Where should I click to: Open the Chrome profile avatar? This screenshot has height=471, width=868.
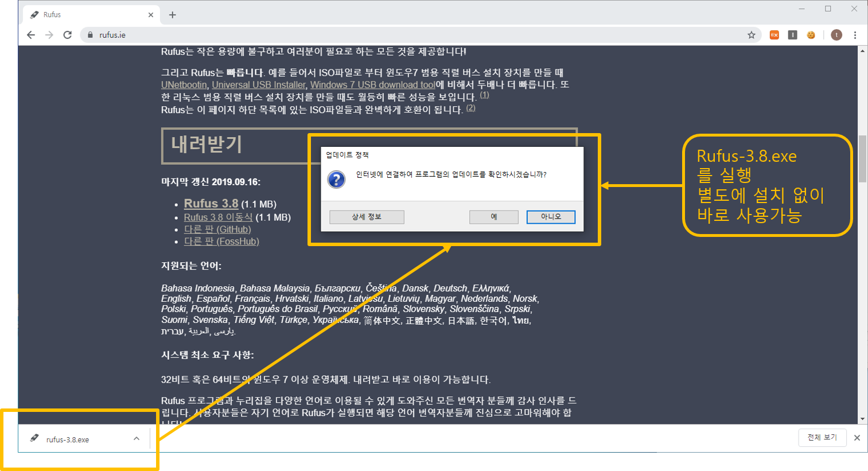coord(836,35)
